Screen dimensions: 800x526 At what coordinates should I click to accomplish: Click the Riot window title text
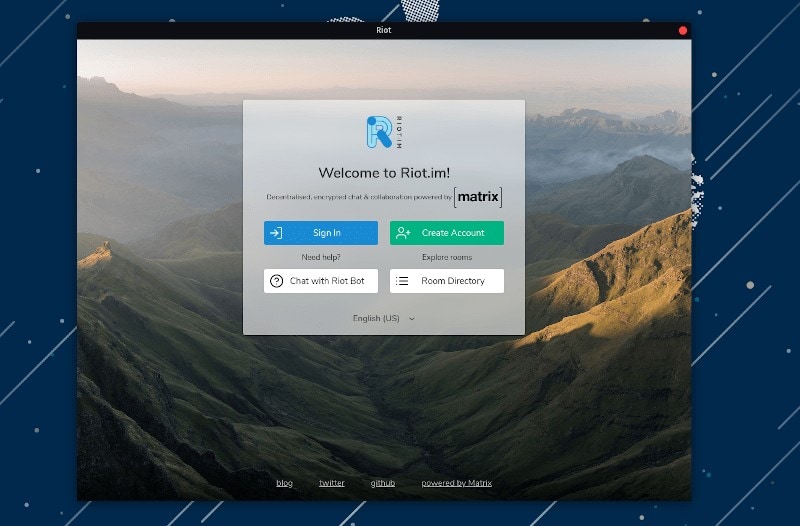(x=384, y=30)
